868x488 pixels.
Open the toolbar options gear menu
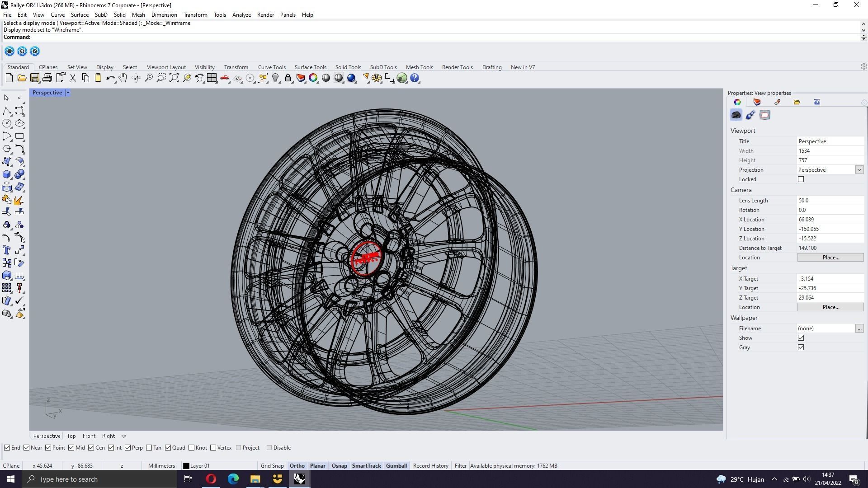point(863,67)
